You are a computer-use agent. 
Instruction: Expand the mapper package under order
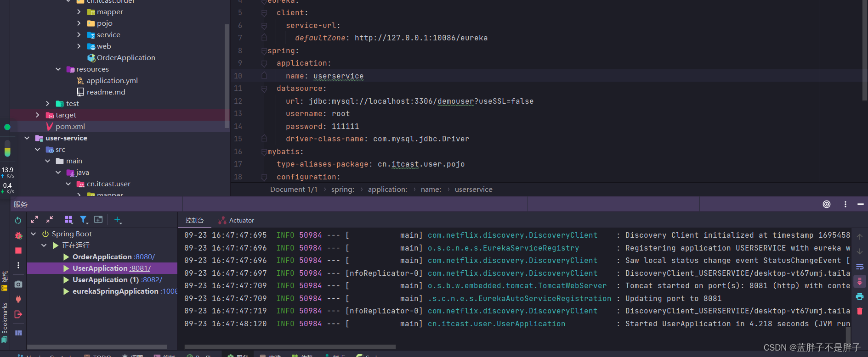point(79,12)
